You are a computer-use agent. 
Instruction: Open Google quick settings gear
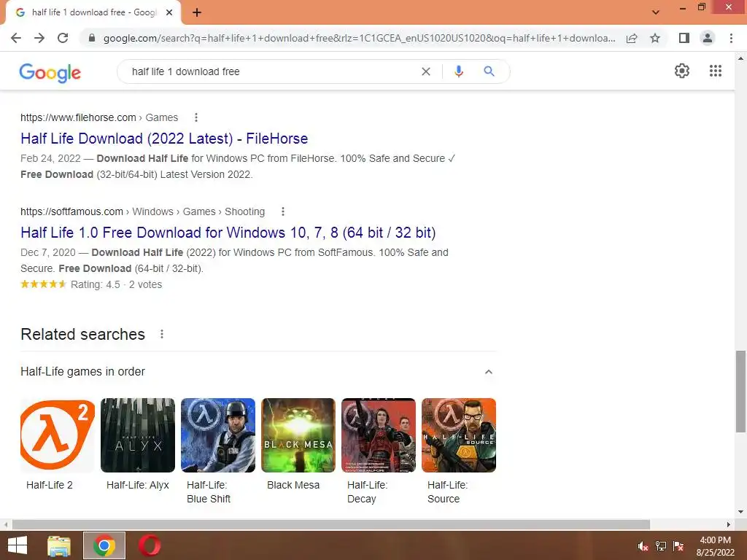pyautogui.click(x=682, y=71)
